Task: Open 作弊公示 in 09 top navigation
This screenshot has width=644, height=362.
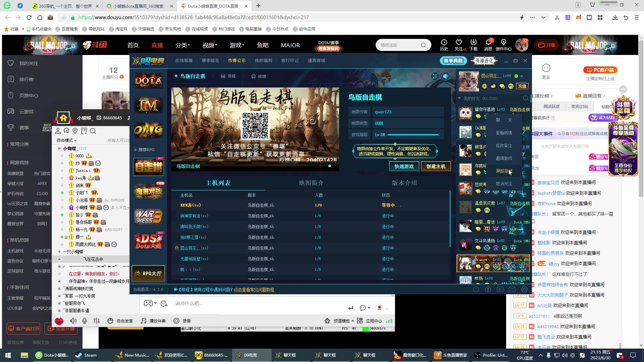Action: coord(237,61)
